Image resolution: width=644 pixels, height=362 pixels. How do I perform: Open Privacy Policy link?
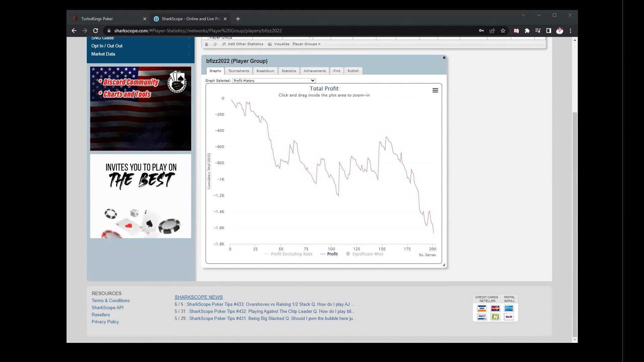(x=105, y=322)
